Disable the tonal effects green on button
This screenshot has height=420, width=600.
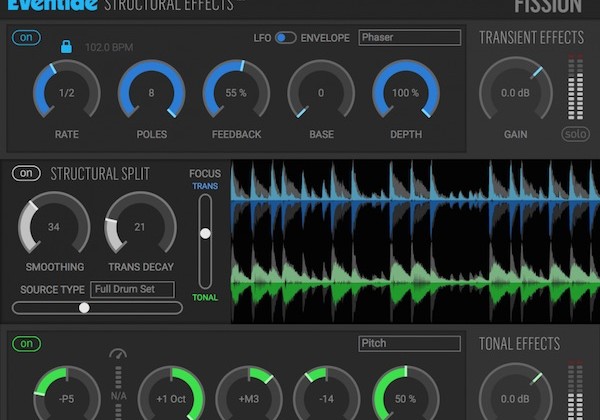tap(26, 343)
